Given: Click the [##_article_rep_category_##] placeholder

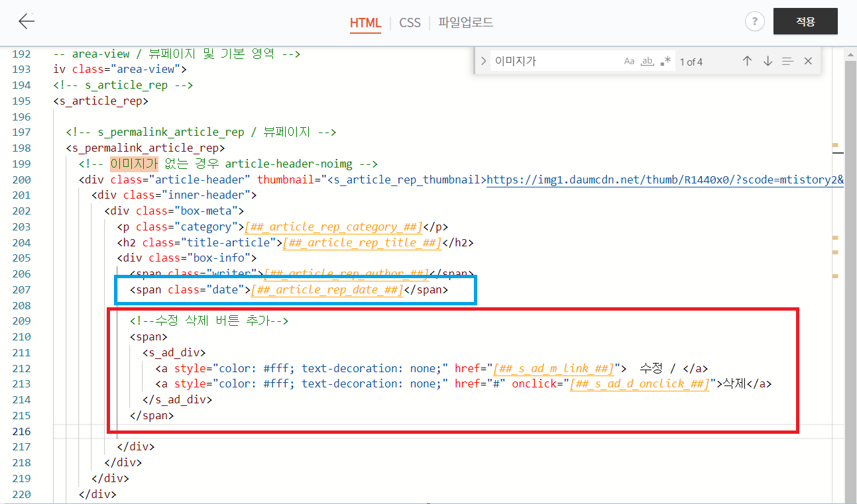Looking at the screenshot, I should click(x=333, y=227).
